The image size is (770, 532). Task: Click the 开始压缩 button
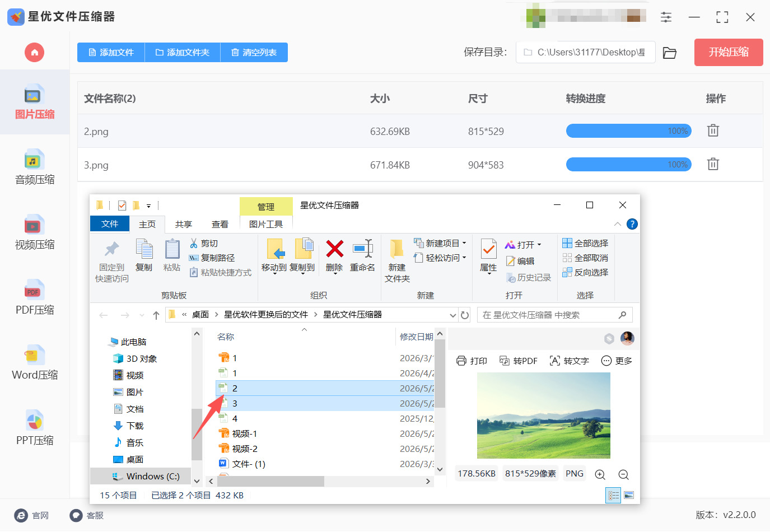point(729,52)
